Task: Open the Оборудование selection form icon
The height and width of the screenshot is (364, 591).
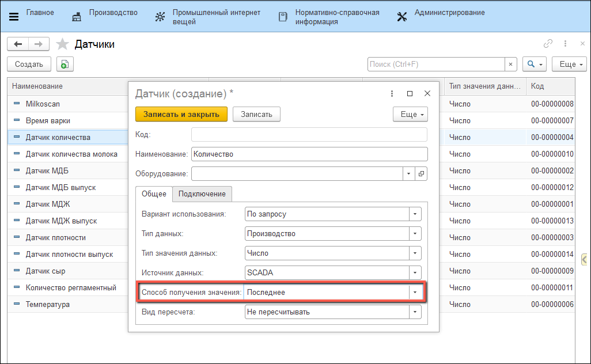Action: coord(421,173)
